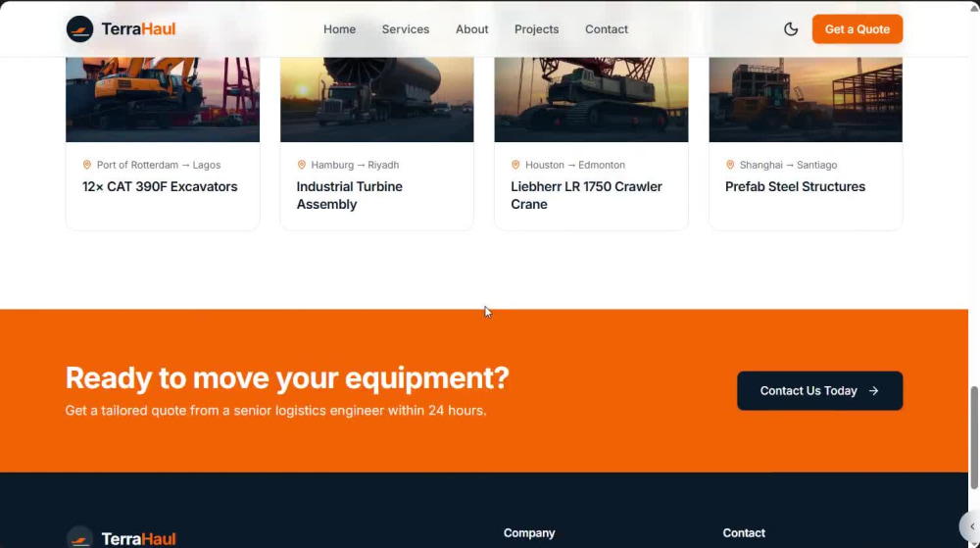Open the steel structures project photo
Viewport: 980px width, 548px height.
(x=806, y=99)
